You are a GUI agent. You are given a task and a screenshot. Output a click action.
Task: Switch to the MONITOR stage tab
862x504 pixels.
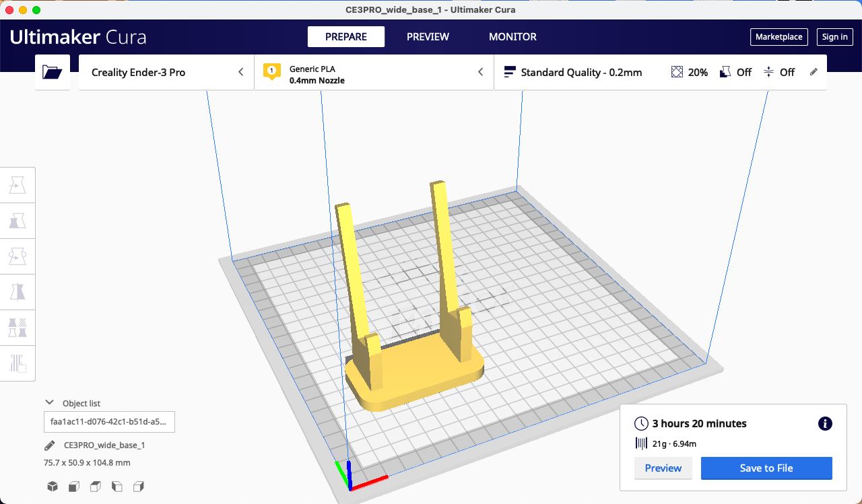tap(512, 37)
